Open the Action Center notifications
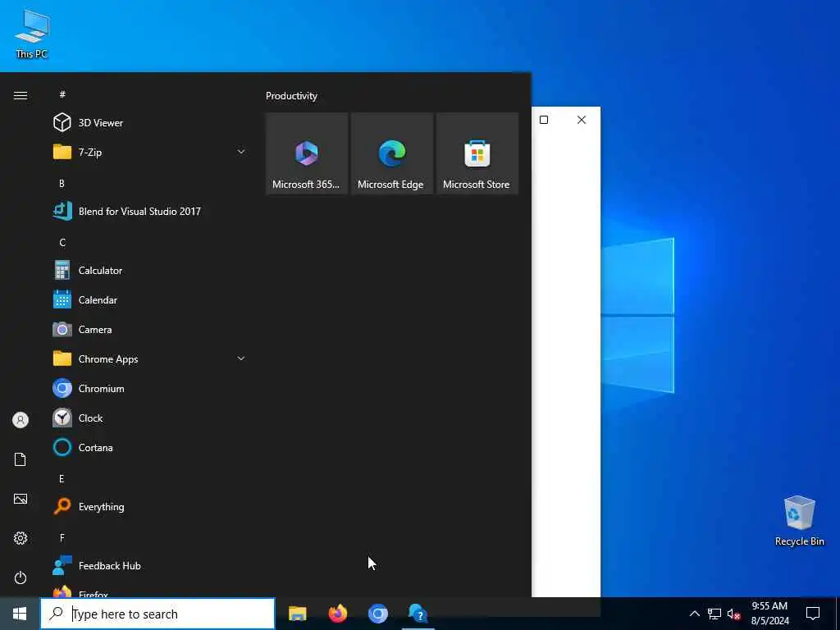840x630 pixels. pyautogui.click(x=813, y=614)
